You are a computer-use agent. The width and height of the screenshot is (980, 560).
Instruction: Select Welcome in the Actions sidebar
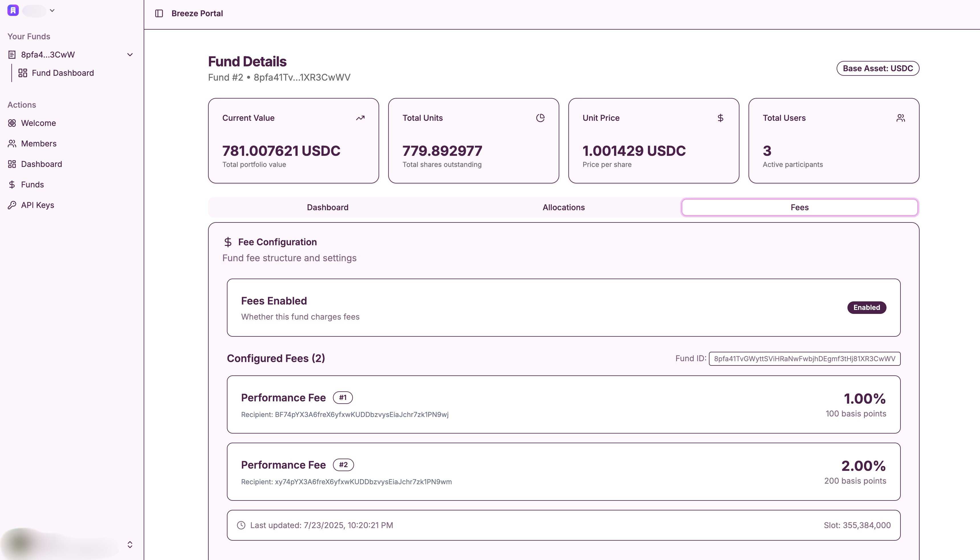click(38, 123)
